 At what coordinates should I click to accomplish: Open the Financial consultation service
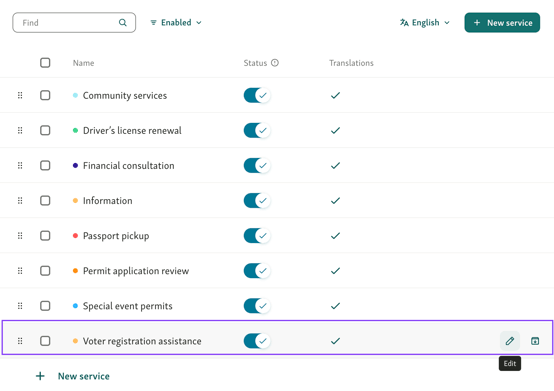click(x=129, y=165)
